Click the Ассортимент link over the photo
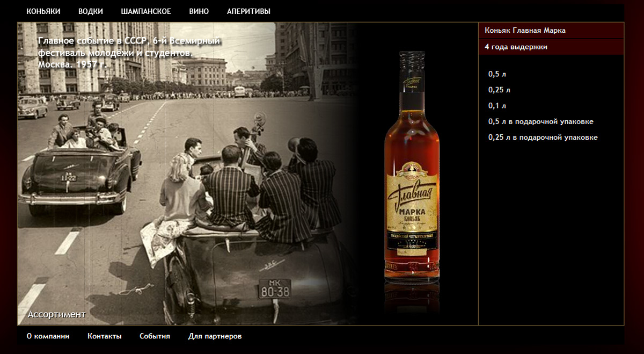 (x=56, y=314)
